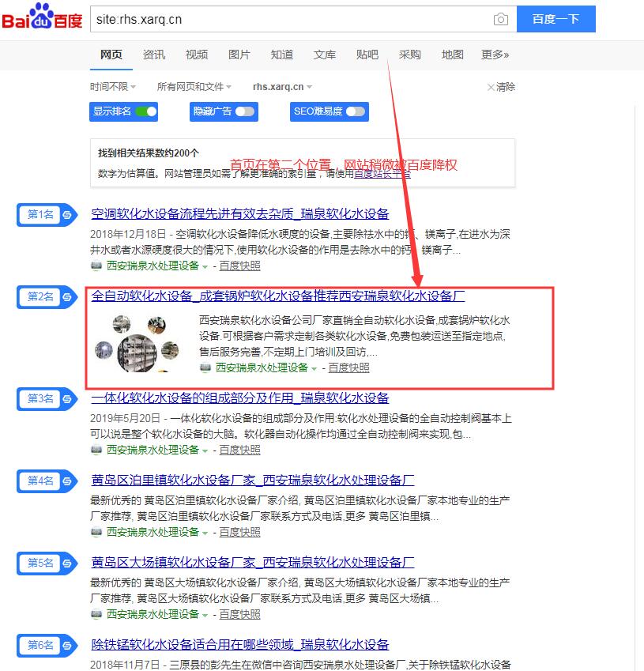Turn on the SEO难易度 switch

click(x=356, y=111)
